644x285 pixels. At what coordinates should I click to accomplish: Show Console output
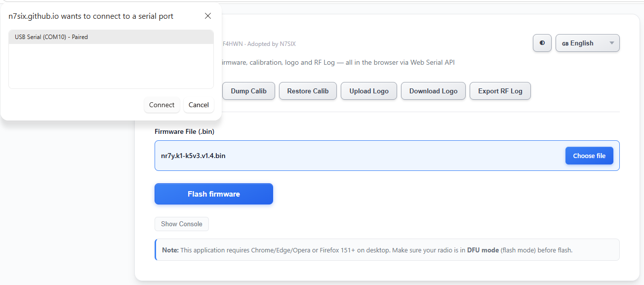click(182, 224)
